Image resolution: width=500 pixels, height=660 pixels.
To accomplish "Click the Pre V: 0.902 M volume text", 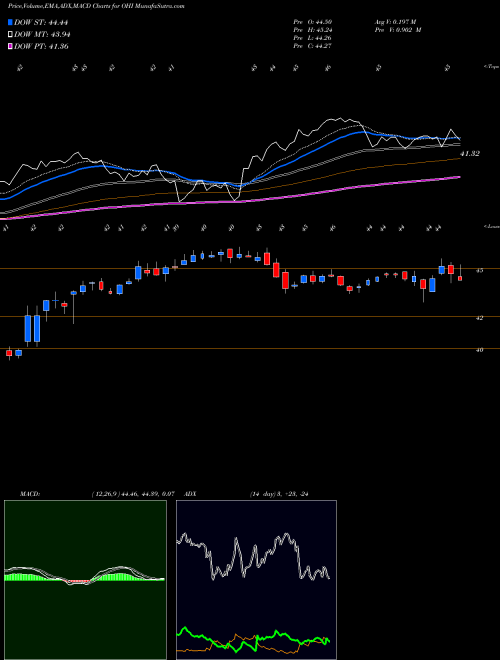I will click(x=397, y=30).
